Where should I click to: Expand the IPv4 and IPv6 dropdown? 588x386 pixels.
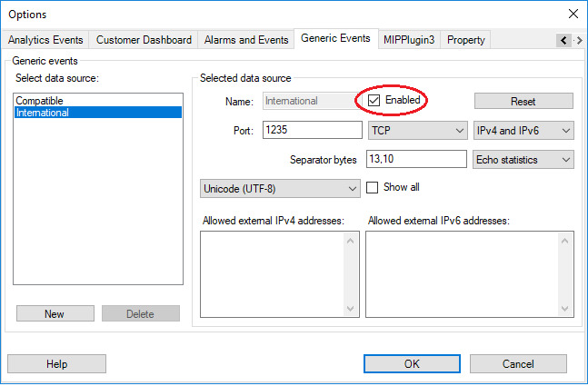click(x=524, y=131)
